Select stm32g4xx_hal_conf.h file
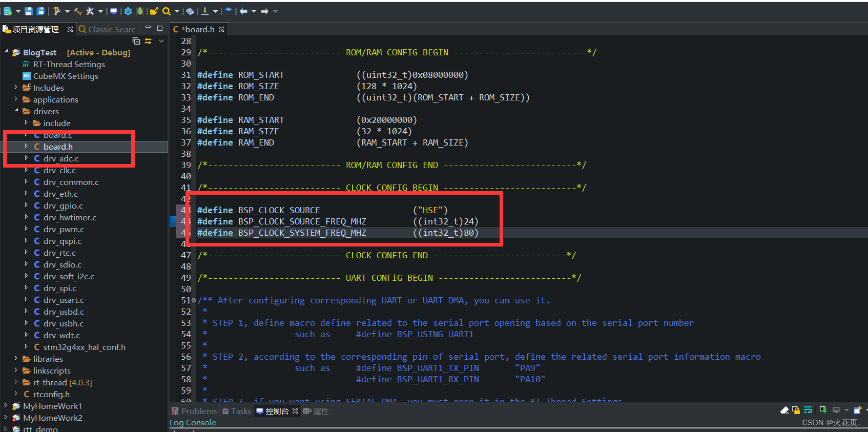Screen dimensions: 868x432 [x=85, y=347]
